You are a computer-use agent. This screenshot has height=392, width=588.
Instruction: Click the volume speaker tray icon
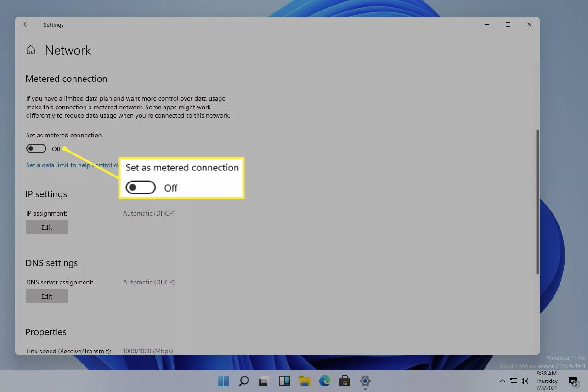[524, 381]
